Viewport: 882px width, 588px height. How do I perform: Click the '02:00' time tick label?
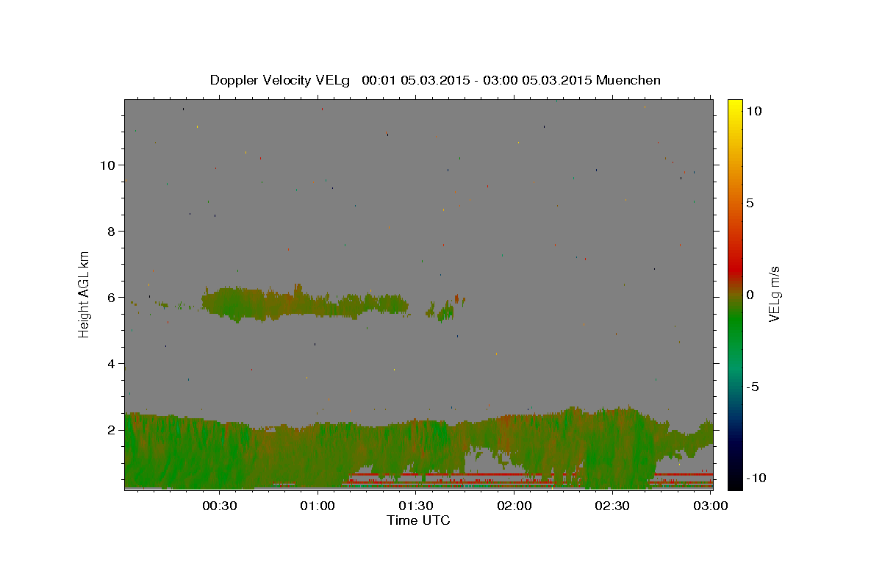pyautogui.click(x=514, y=506)
